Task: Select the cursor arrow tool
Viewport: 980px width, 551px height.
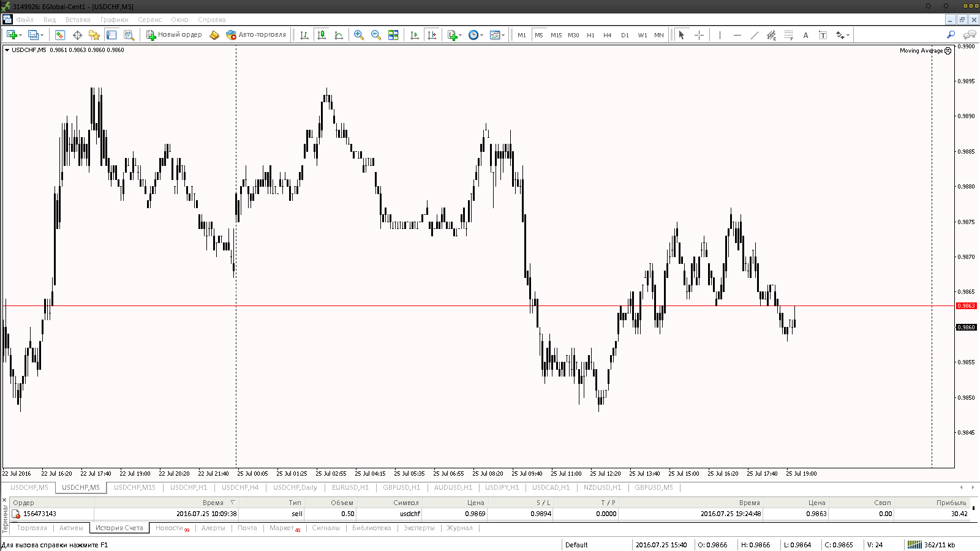Action: click(x=681, y=35)
